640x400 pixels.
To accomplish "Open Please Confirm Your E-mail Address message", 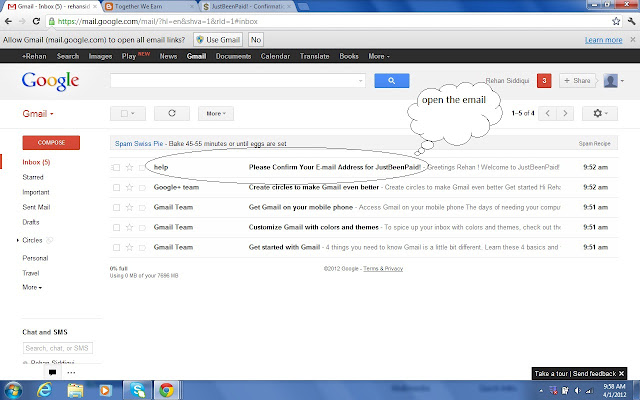I will pyautogui.click(x=335, y=167).
